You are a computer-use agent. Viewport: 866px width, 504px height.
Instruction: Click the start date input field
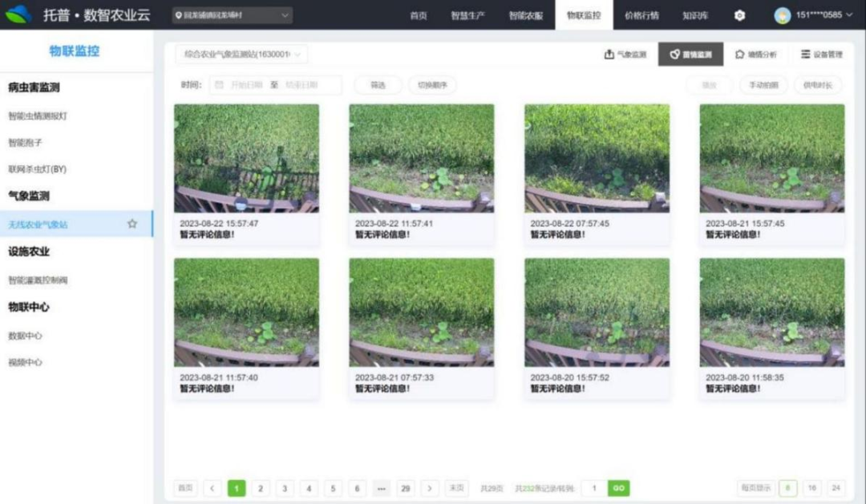point(246,85)
